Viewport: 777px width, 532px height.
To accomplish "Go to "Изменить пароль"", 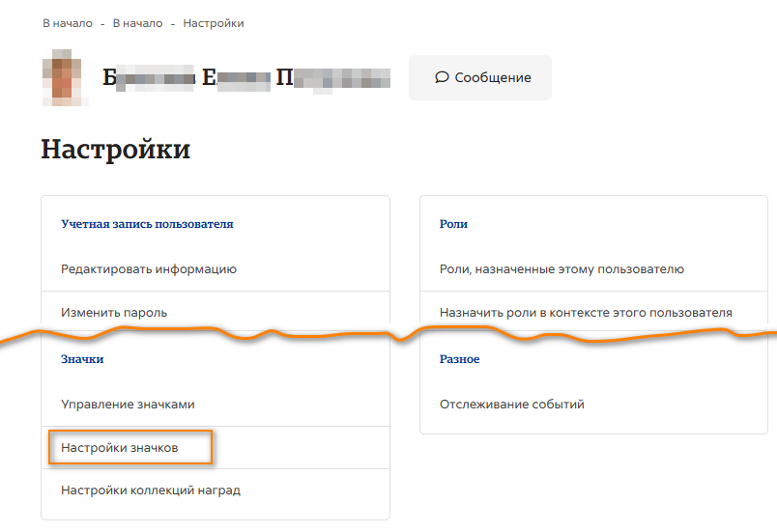I will [x=114, y=312].
